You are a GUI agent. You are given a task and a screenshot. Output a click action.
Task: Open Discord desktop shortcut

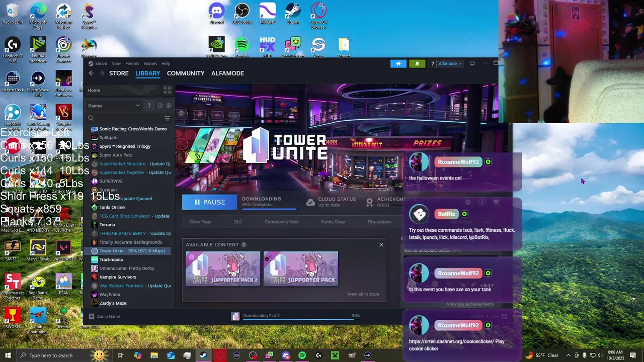(x=216, y=14)
